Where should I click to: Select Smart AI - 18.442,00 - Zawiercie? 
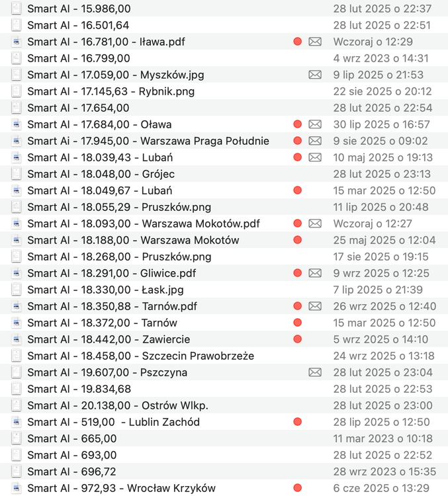(224, 339)
